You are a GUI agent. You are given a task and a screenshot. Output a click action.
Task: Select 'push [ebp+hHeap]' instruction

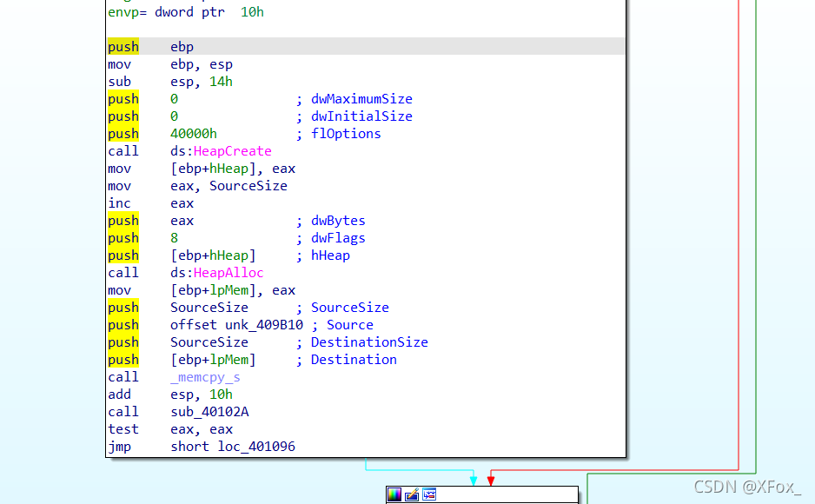coord(182,255)
